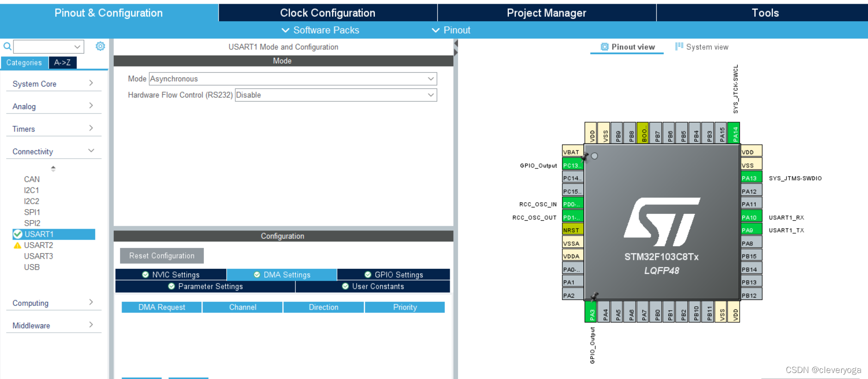Click the NVIC Settings check icon
The image size is (868, 379).
point(146,274)
